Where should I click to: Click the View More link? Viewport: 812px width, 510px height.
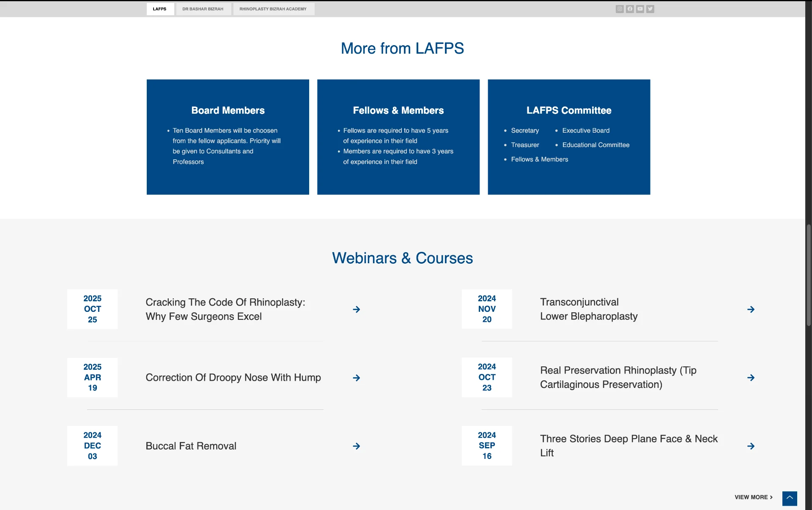pyautogui.click(x=754, y=497)
